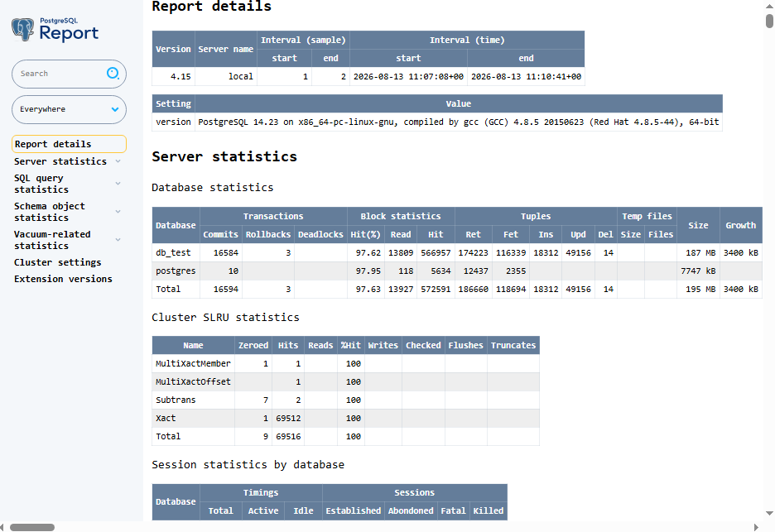This screenshot has height=532, width=775.
Task: Click the Growth column header
Action: [x=740, y=225]
